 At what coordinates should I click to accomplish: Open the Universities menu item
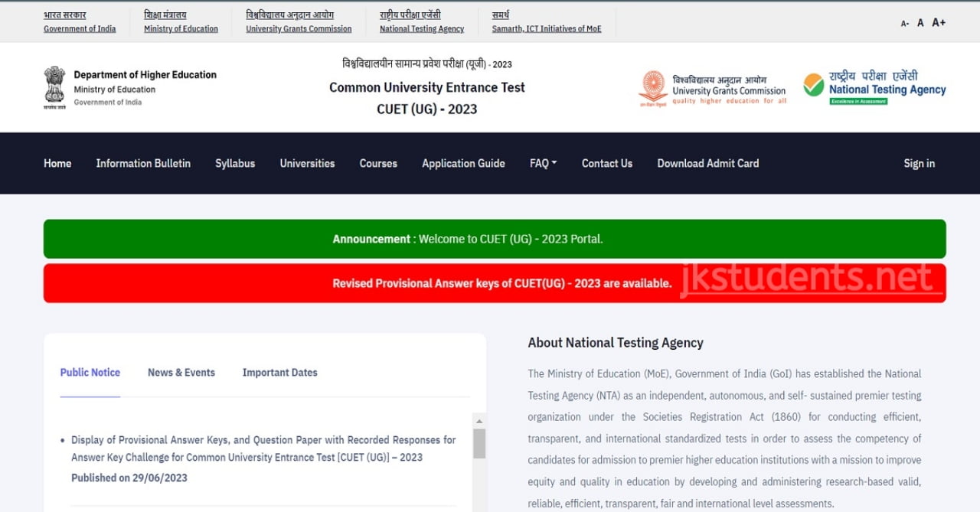coord(307,163)
